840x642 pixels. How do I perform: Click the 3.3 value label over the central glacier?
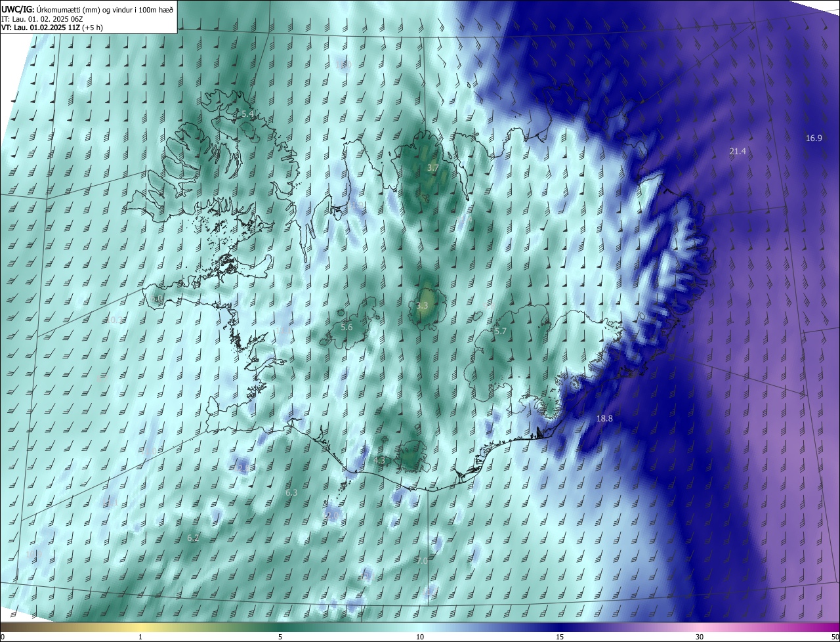(x=422, y=306)
